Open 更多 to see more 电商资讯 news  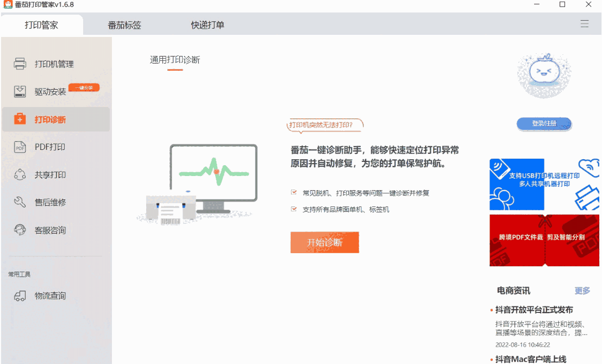(581, 291)
